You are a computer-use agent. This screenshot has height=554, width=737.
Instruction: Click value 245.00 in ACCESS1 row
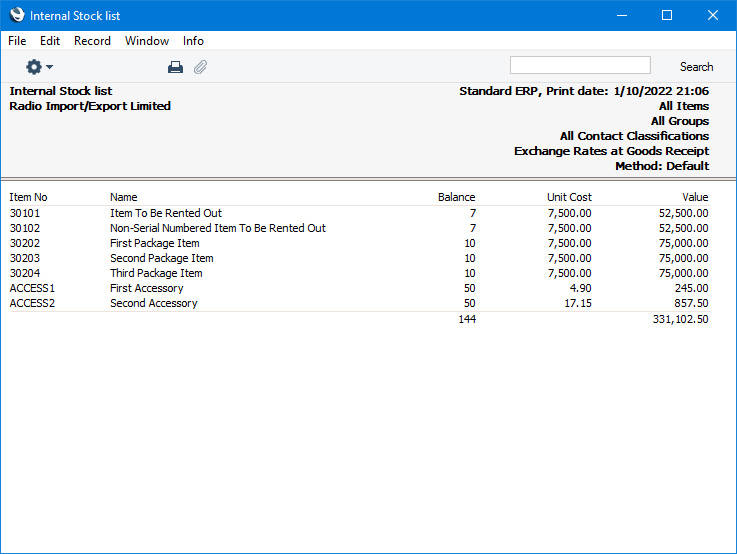pos(691,289)
